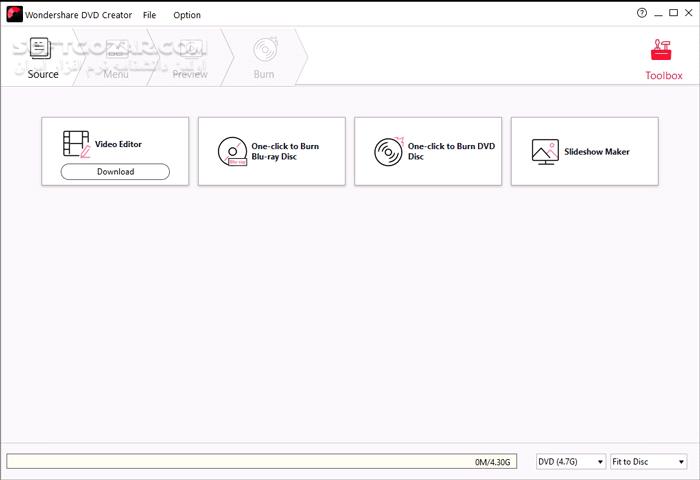Image resolution: width=700 pixels, height=480 pixels.
Task: Click the 0M/4.30G capacity text
Action: click(492, 462)
